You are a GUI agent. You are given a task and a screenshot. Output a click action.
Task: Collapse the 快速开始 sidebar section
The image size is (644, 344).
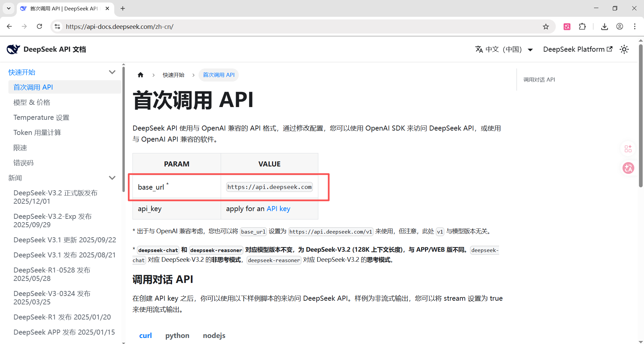[112, 72]
